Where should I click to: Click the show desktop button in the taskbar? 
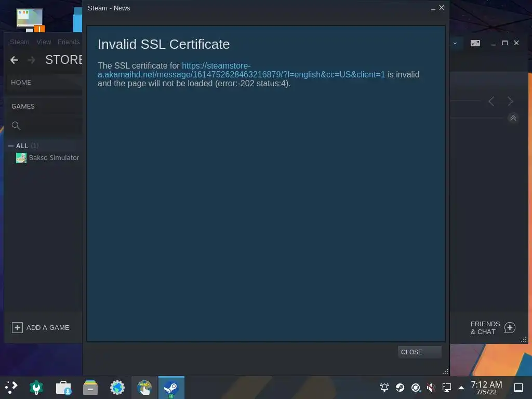click(518, 388)
